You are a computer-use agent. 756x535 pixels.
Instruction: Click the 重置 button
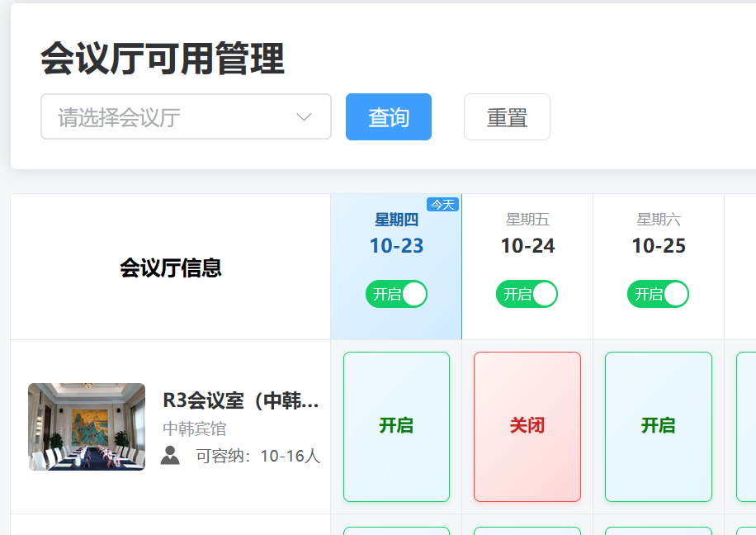click(x=507, y=117)
